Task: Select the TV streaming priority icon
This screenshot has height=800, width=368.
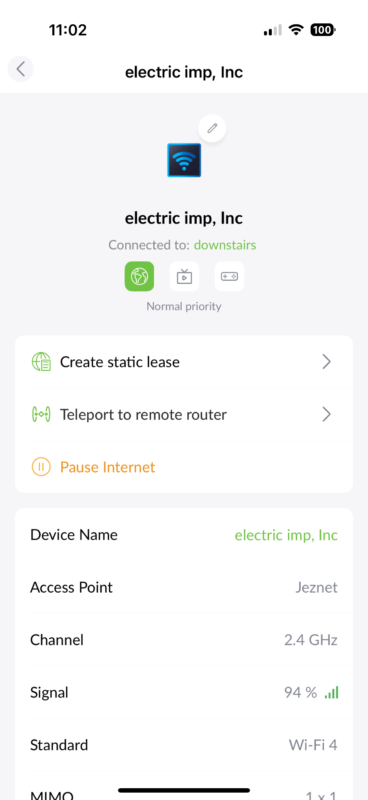Action: 184,277
